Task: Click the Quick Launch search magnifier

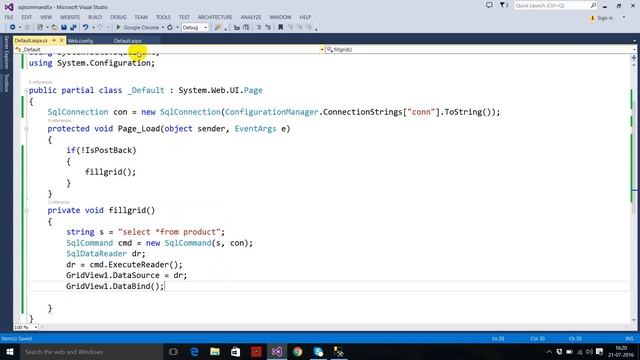Action: (x=593, y=5)
